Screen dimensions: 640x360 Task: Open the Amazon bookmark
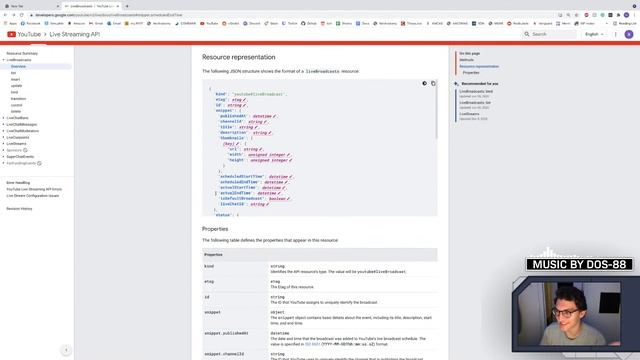(76, 24)
